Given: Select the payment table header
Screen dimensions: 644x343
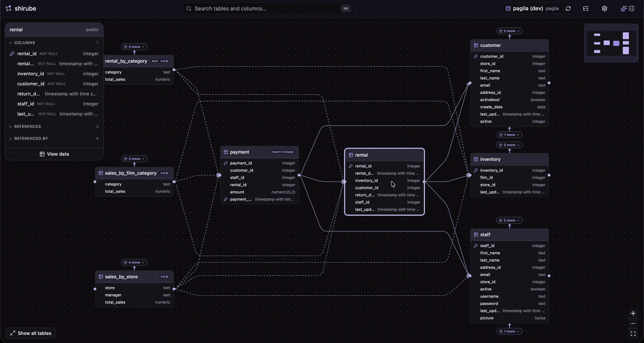Looking at the screenshot, I should (x=259, y=152).
